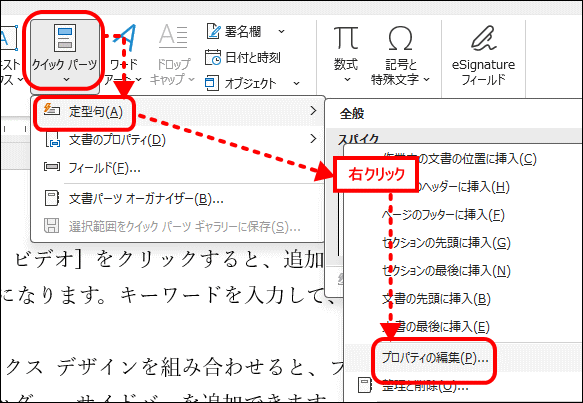
Task: Open the 文書のプロパティ submenu arrow
Action: click(x=313, y=139)
